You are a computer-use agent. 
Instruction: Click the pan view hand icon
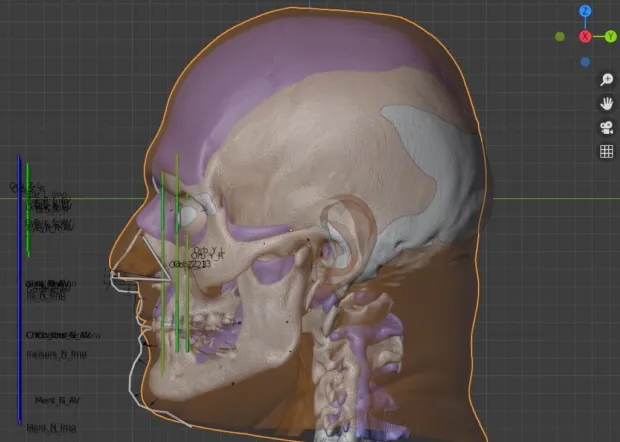pyautogui.click(x=606, y=103)
